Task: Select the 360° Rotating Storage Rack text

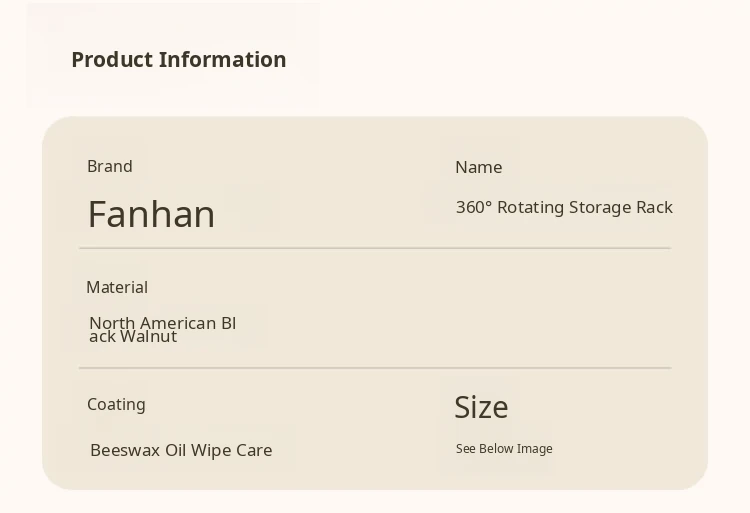Action: [564, 207]
